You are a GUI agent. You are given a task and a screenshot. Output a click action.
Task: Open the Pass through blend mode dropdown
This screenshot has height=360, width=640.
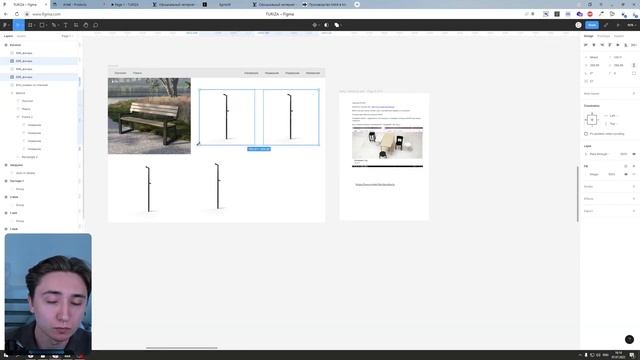599,154
